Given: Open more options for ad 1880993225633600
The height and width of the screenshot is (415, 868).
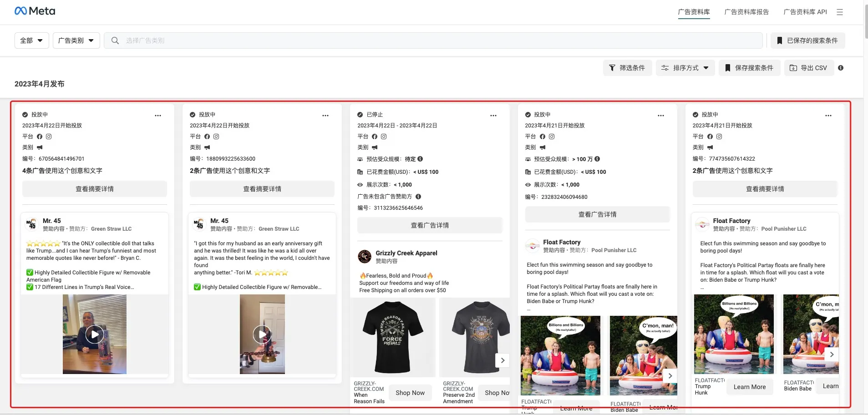Looking at the screenshot, I should click(325, 116).
